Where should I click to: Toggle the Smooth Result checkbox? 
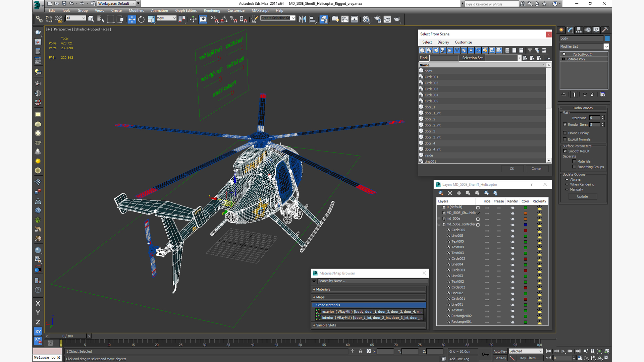tap(565, 151)
